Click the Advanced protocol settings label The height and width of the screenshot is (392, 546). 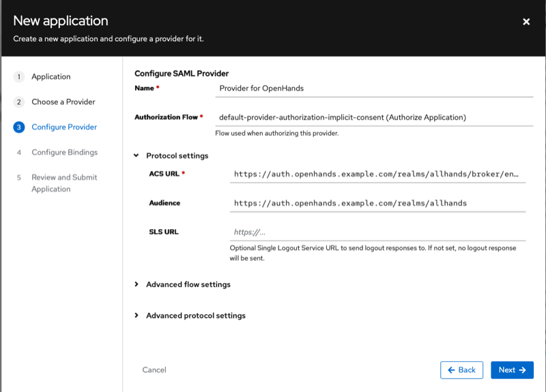coord(196,316)
